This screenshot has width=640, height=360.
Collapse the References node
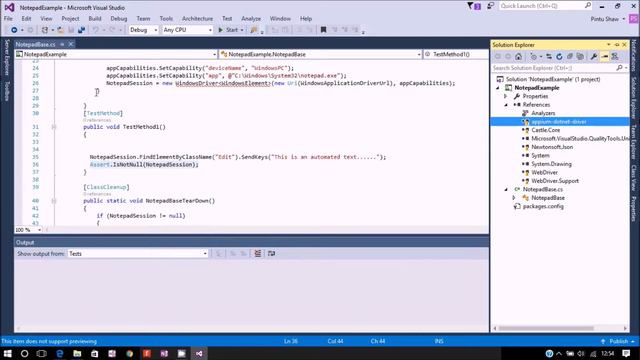pyautogui.click(x=506, y=105)
